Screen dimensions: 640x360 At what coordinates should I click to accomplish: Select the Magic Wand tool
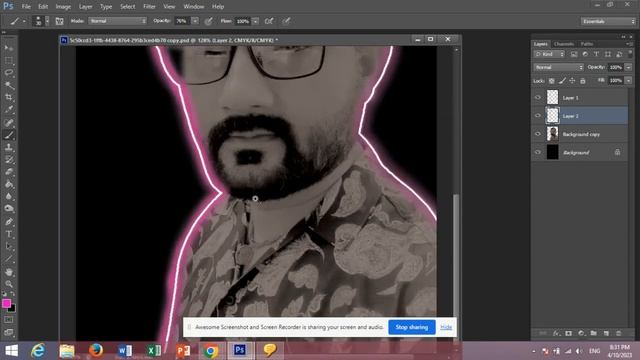[x=9, y=85]
